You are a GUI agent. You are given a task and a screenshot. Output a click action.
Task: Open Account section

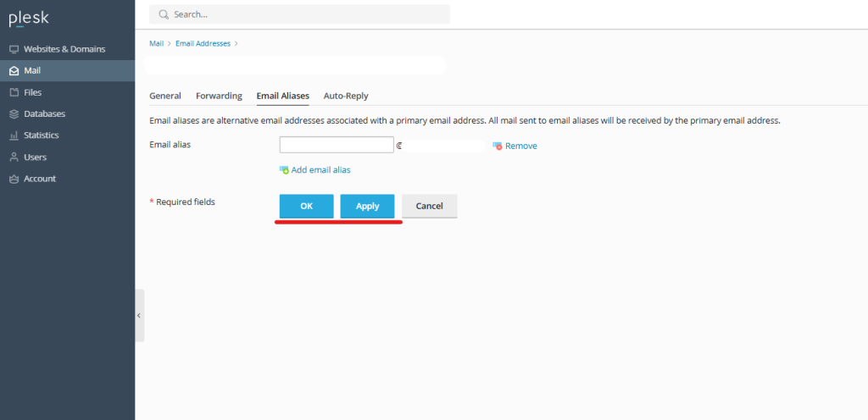coord(40,179)
